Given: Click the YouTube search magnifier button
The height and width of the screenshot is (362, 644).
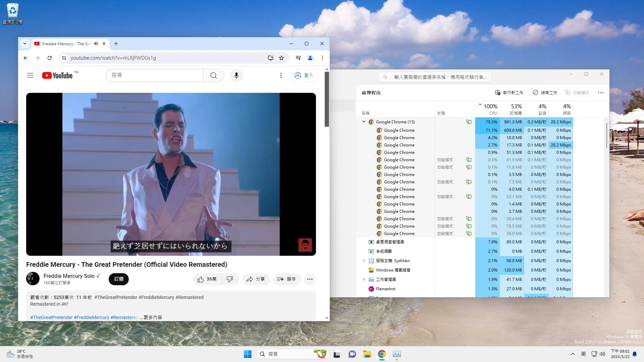Looking at the screenshot, I should [x=213, y=75].
